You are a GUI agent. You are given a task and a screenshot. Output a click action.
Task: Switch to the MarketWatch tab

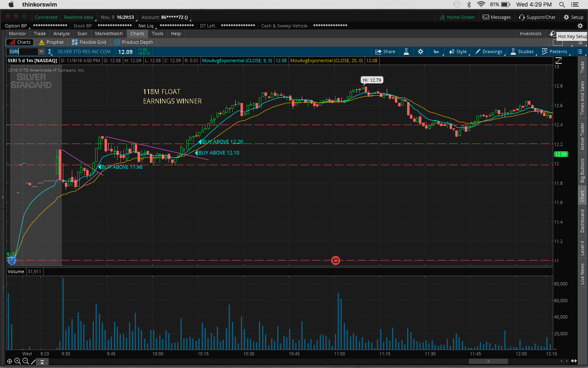[x=109, y=34]
